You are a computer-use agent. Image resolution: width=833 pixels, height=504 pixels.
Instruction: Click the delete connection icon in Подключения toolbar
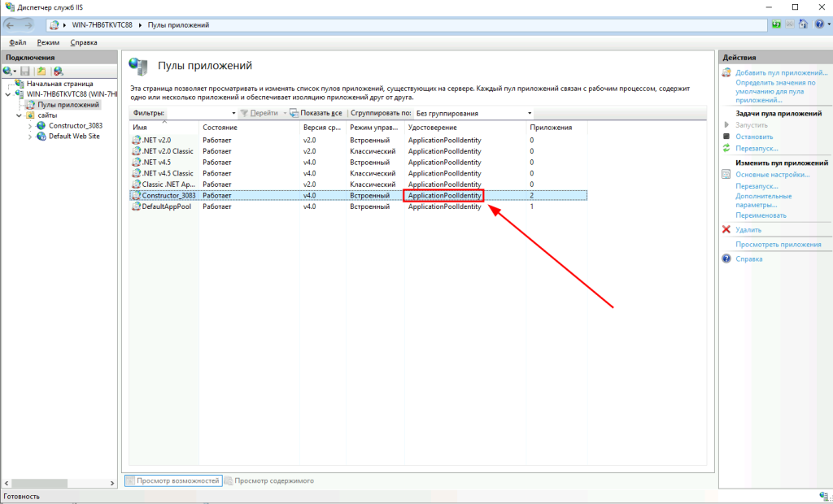coord(59,72)
